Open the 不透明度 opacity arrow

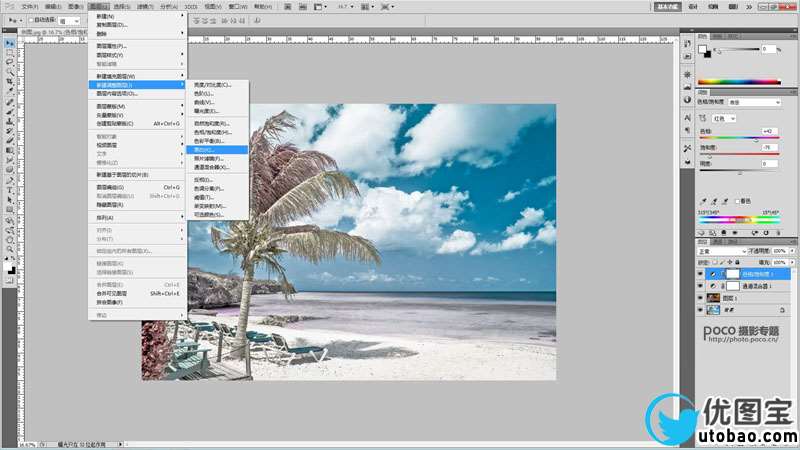(792, 251)
